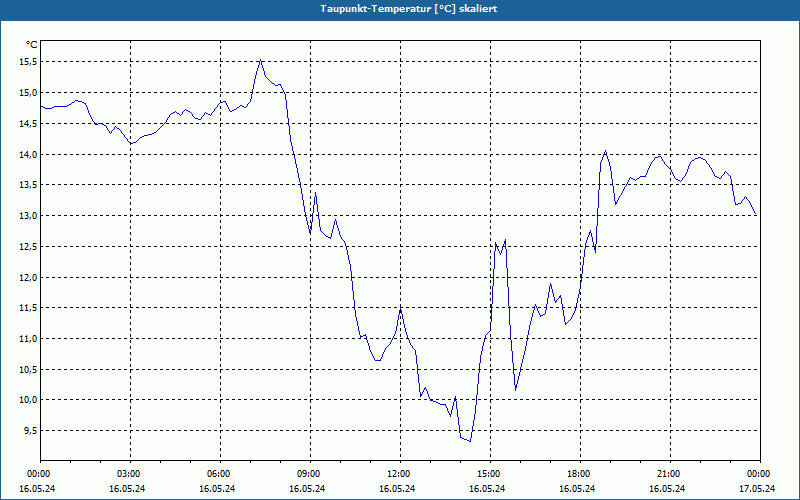
Task: Choose the 10,0 y-axis value
Action: click(x=28, y=399)
